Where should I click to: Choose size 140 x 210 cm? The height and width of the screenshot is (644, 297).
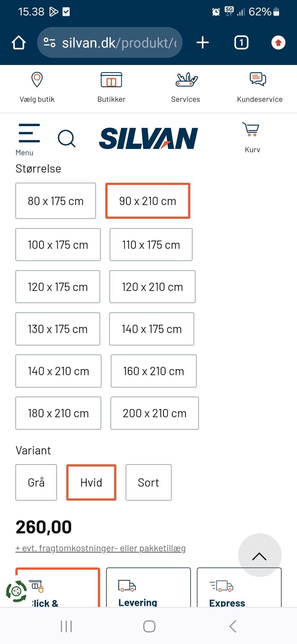(58, 371)
